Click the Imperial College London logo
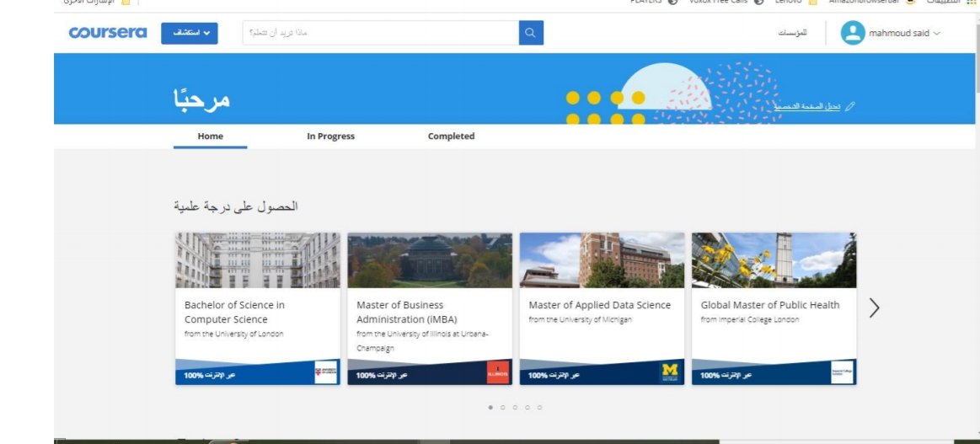This screenshot has height=444, width=980. tap(842, 372)
